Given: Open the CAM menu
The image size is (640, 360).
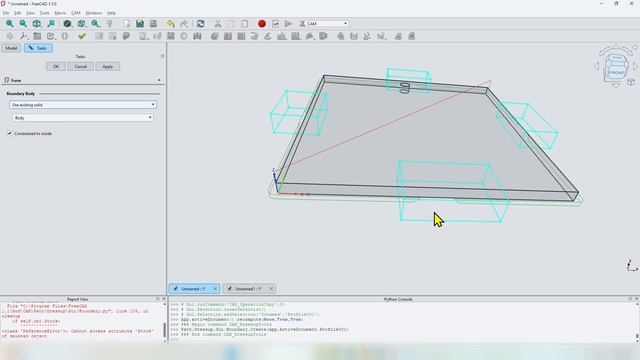Looking at the screenshot, I should tap(76, 13).
